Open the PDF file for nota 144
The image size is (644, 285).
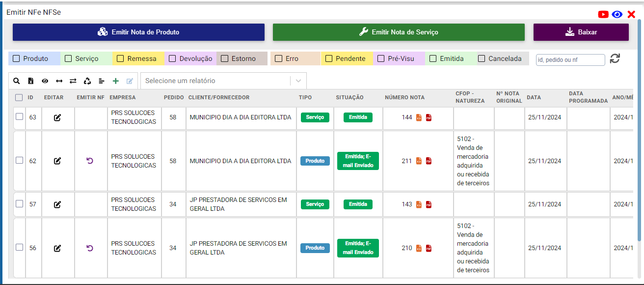(x=429, y=117)
